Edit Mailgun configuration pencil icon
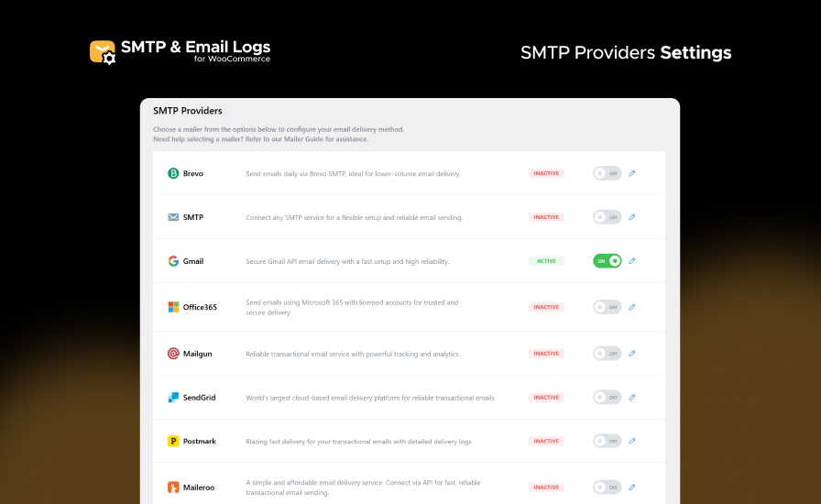 pyautogui.click(x=632, y=354)
